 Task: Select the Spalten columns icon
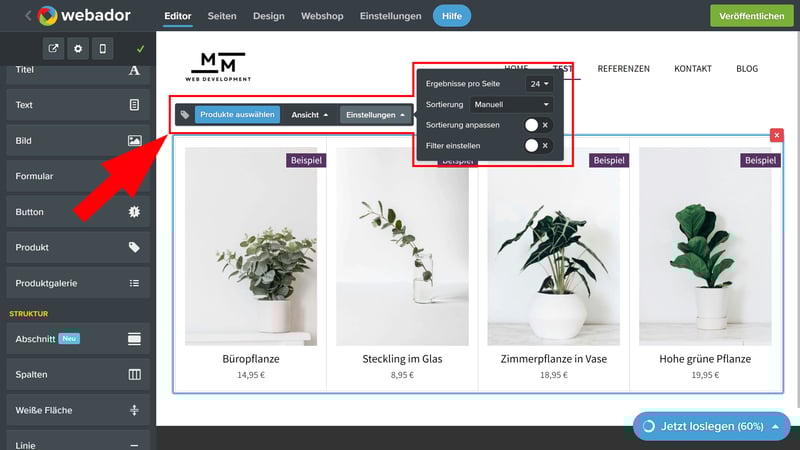pyautogui.click(x=134, y=374)
